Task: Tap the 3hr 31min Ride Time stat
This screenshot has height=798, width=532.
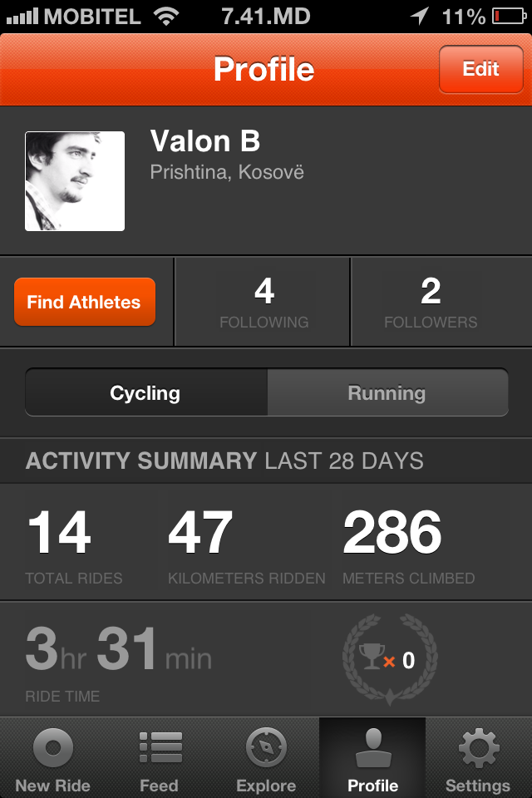Action: (119, 659)
